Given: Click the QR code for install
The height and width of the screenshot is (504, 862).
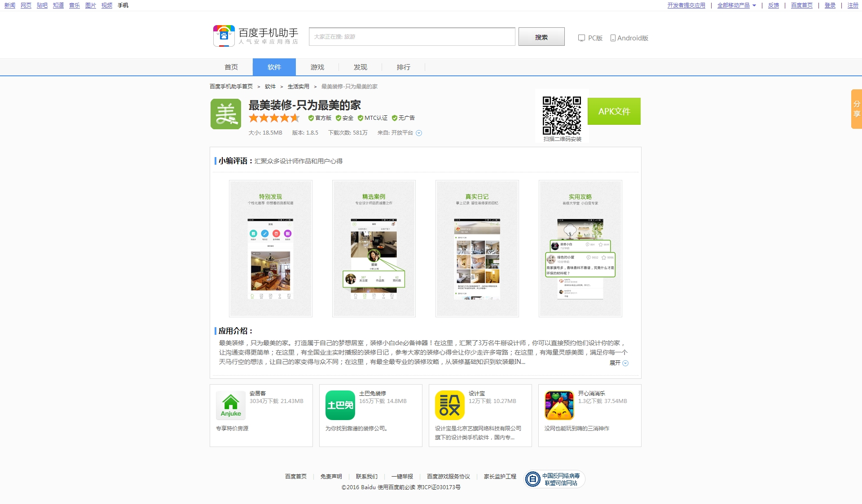Looking at the screenshot, I should [562, 115].
